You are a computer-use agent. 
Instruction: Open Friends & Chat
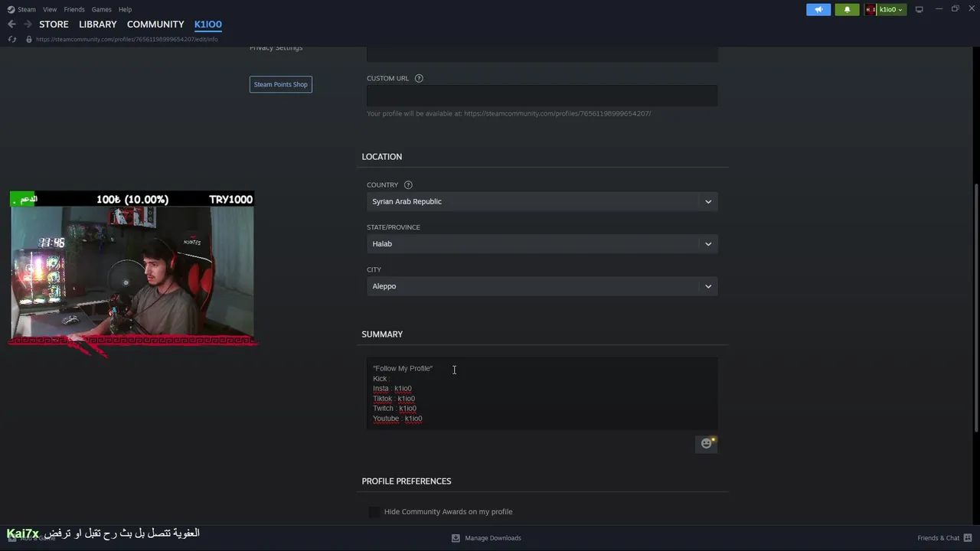click(x=938, y=538)
